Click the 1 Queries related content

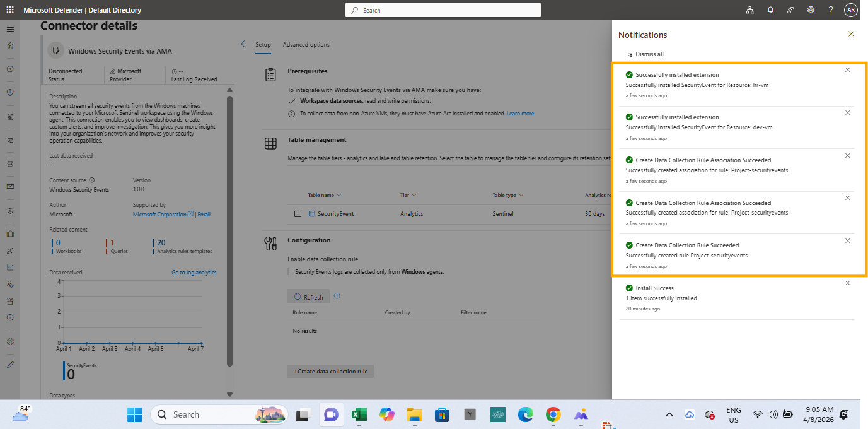[119, 246]
